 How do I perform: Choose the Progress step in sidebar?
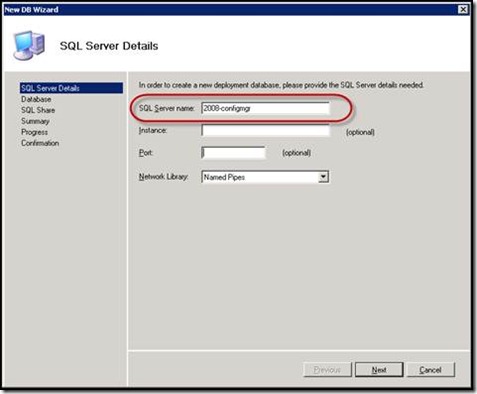(x=34, y=132)
